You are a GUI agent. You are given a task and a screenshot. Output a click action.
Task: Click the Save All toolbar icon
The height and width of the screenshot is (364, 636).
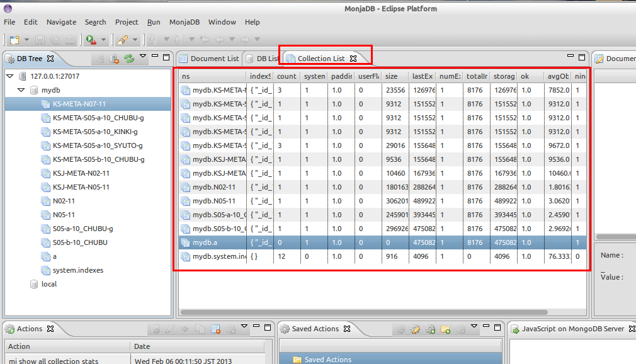[x=55, y=40]
